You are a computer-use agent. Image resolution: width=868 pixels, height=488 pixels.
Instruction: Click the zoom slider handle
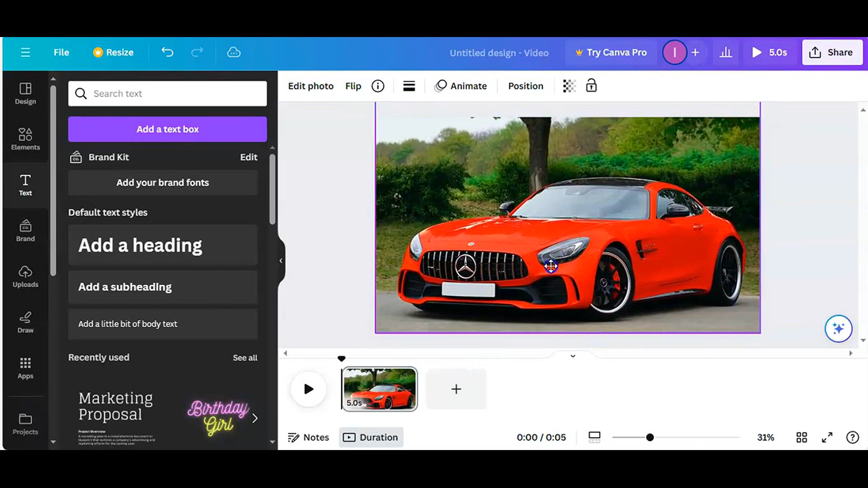(650, 437)
